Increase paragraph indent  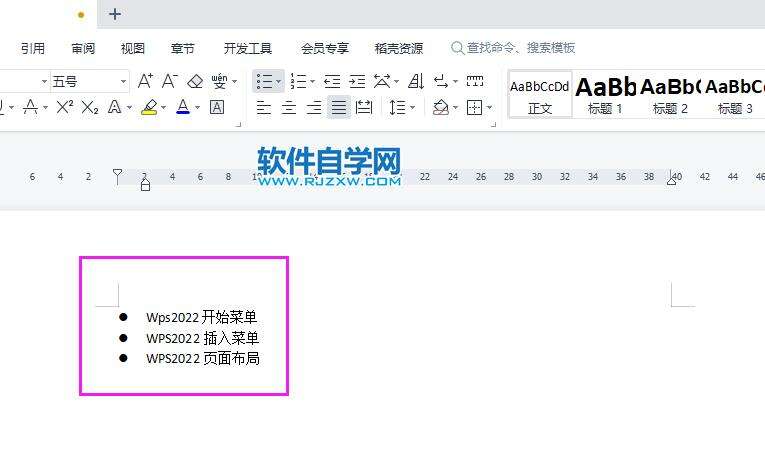pyautogui.click(x=357, y=81)
